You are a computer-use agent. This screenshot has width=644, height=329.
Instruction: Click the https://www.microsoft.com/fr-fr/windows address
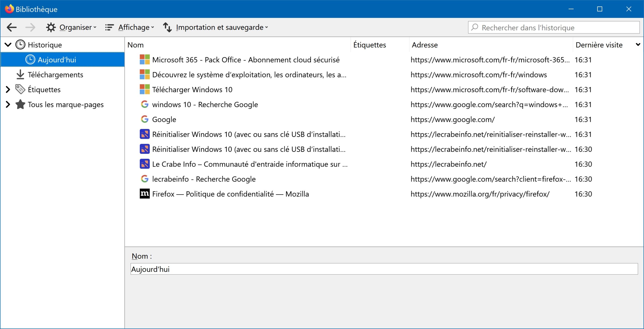click(479, 75)
